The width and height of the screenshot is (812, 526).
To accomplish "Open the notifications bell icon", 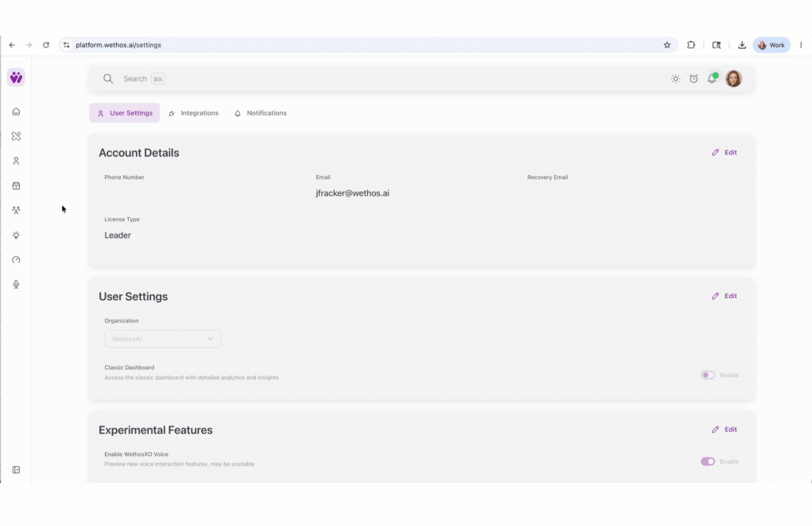I will coord(712,79).
